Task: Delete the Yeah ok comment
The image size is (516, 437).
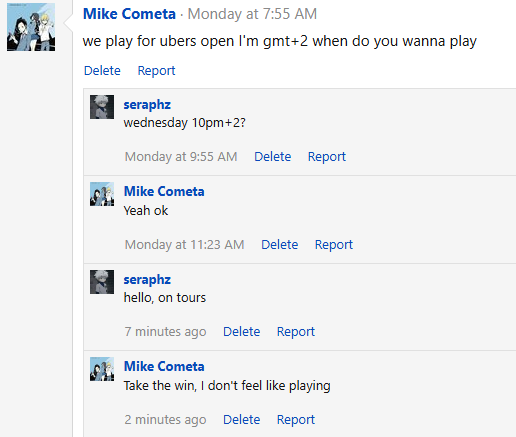Action: [x=280, y=245]
